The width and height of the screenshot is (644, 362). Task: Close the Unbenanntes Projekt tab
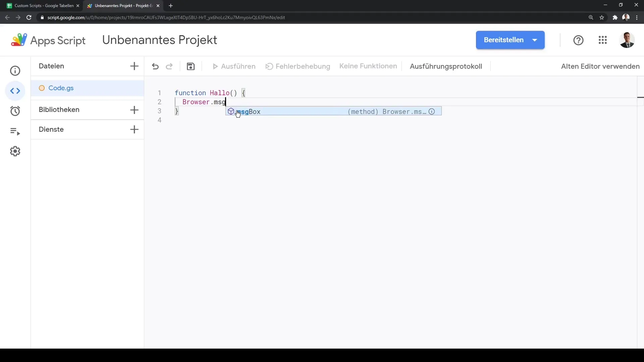click(158, 6)
